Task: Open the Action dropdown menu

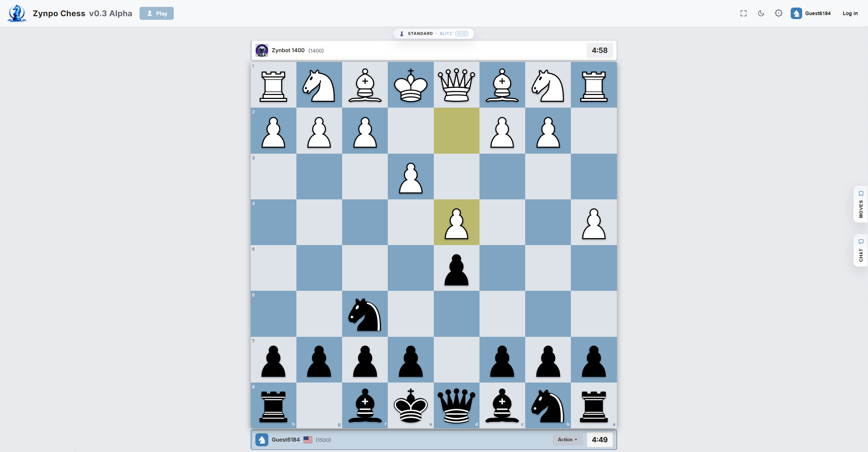Action: point(567,439)
